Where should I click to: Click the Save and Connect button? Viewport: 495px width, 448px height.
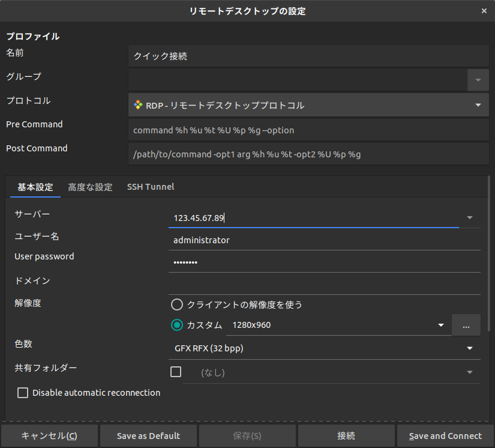pyautogui.click(x=445, y=436)
